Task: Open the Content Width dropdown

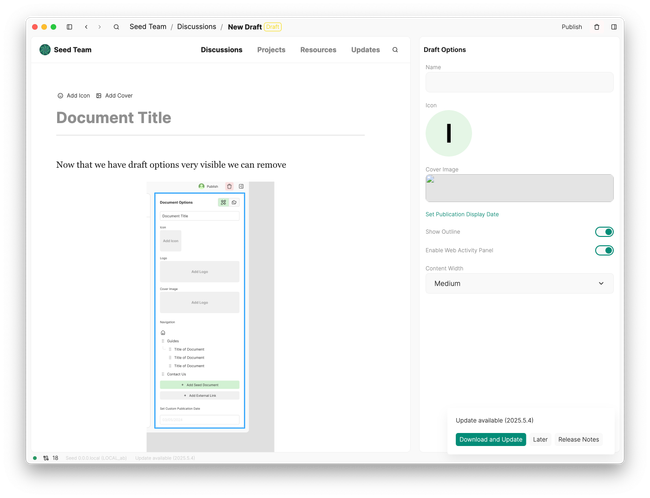Action: [519, 283]
